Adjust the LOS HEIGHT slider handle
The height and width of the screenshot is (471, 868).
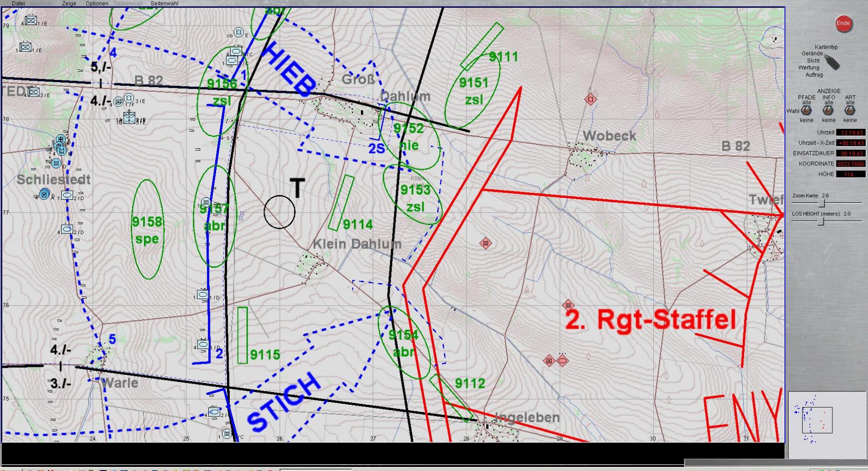pos(820,221)
